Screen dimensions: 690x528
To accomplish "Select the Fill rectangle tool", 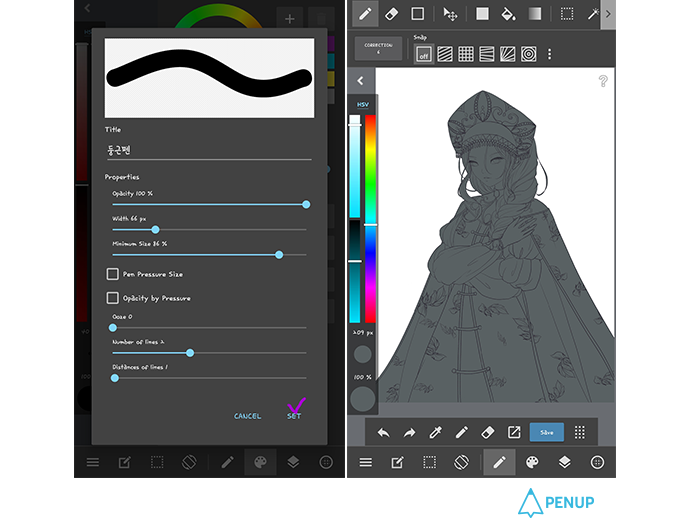I will 482,14.
